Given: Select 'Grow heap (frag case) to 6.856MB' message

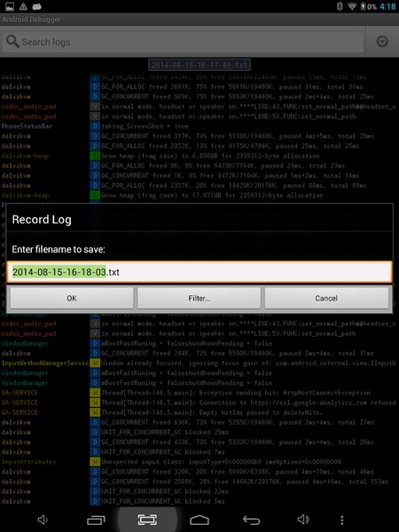Looking at the screenshot, I should tap(210, 156).
